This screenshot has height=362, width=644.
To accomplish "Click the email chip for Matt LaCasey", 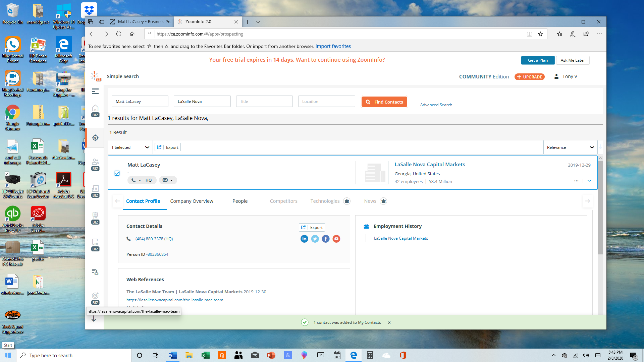I will coord(168,180).
